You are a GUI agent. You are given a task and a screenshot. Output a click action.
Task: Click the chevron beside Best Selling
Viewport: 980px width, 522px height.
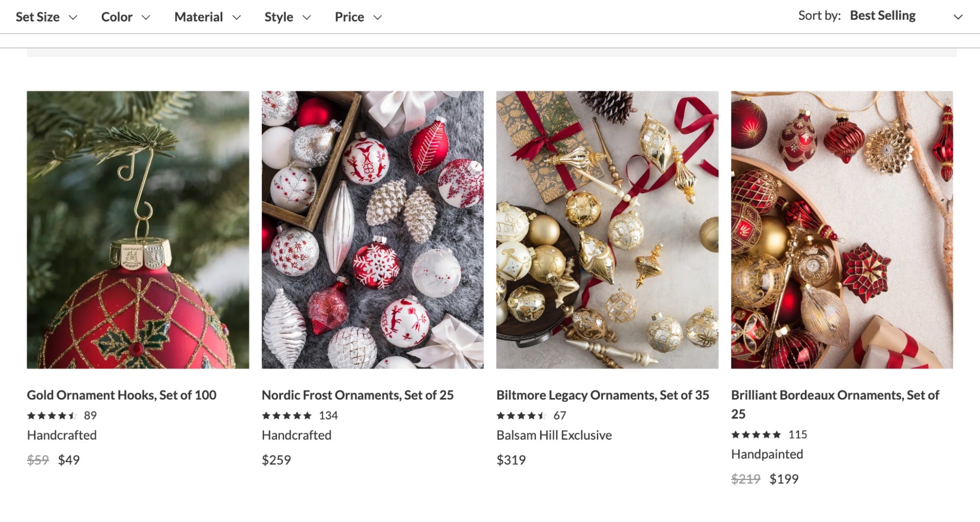(958, 17)
